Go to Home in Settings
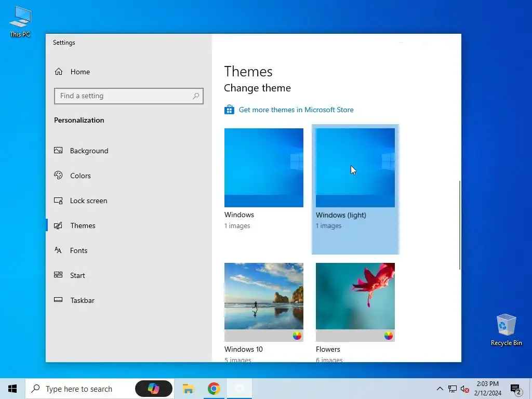The height and width of the screenshot is (399, 532). click(129, 72)
